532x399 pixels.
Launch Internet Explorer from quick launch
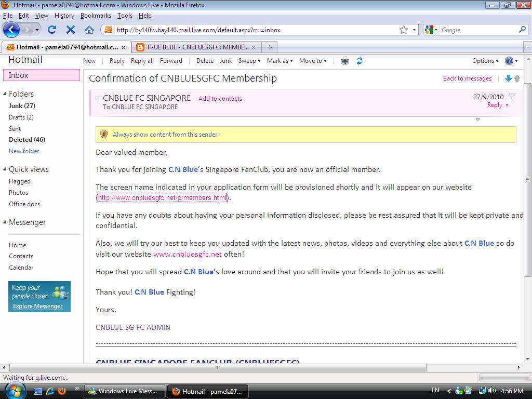click(50, 391)
